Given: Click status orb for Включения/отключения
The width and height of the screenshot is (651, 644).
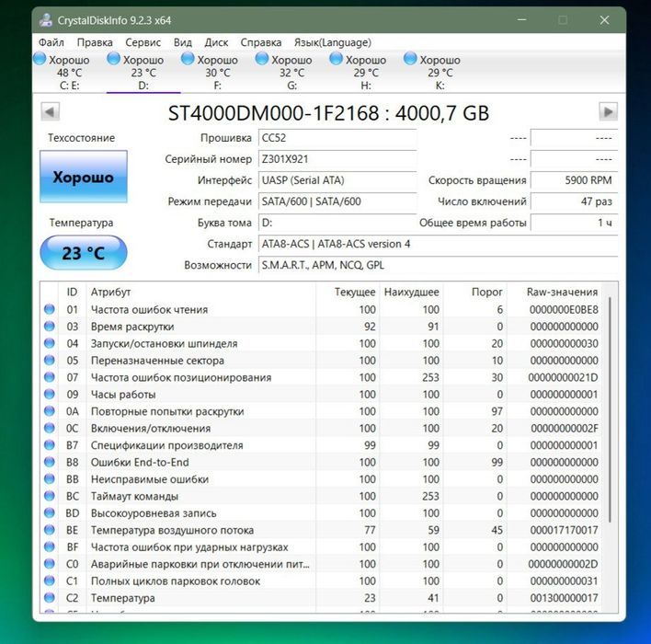Looking at the screenshot, I should 50,428.
